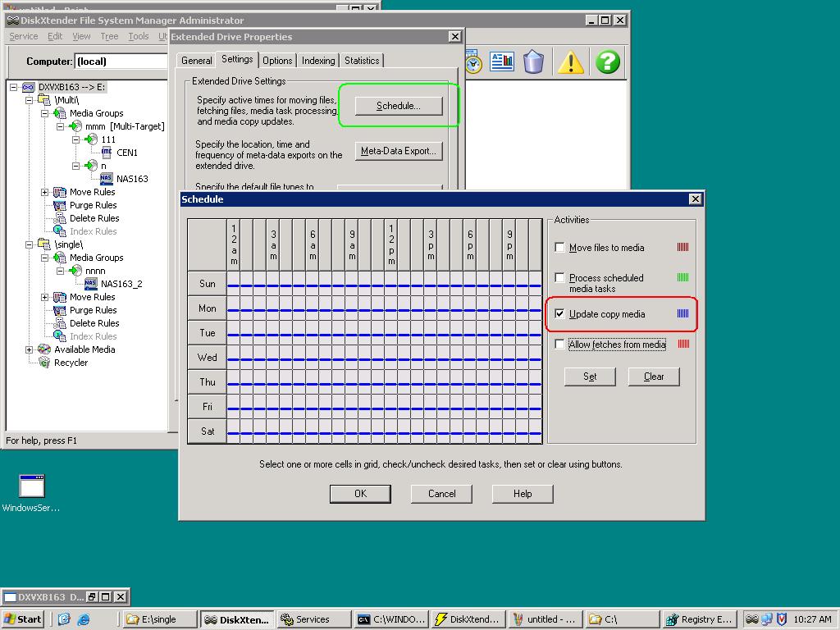Select the DXVXB163 --> E: drive icon

[29, 87]
